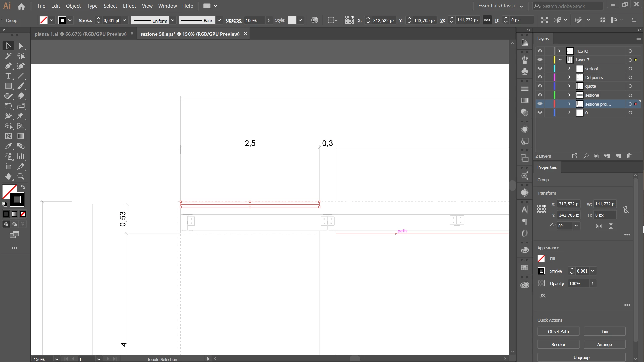Select the Pen tool
This screenshot has width=644, height=362.
(8, 66)
